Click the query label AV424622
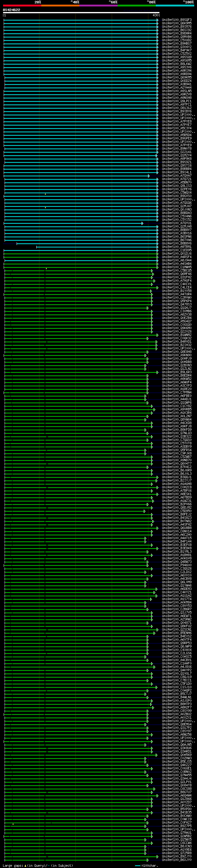 [x=11, y=10]
